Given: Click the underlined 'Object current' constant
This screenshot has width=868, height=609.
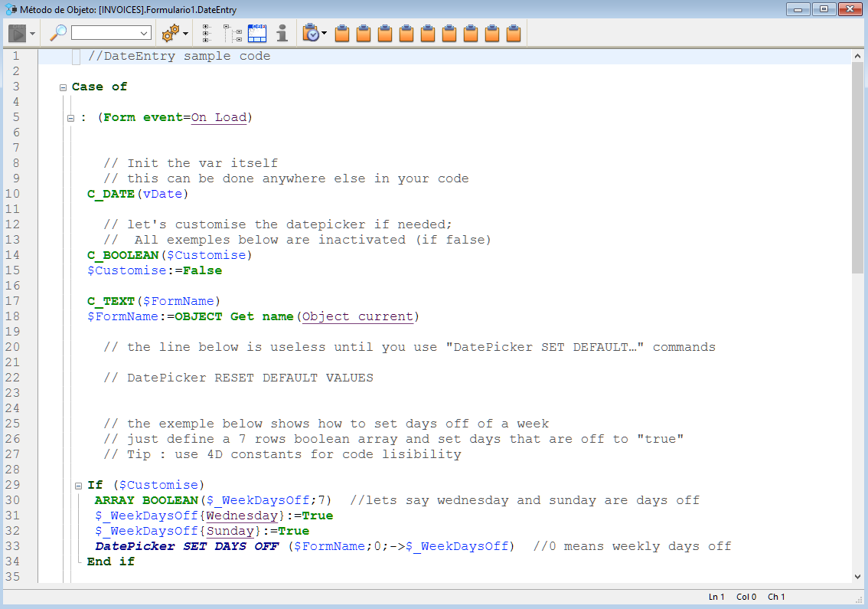Looking at the screenshot, I should pyautogui.click(x=357, y=316).
